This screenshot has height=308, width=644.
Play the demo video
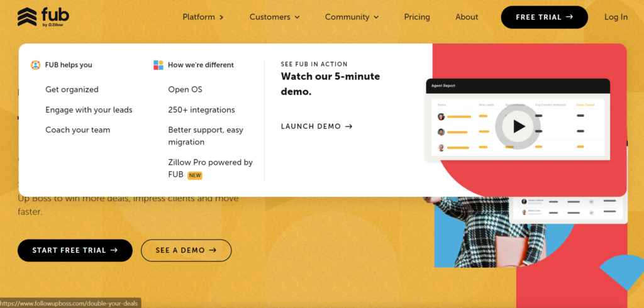tap(519, 126)
